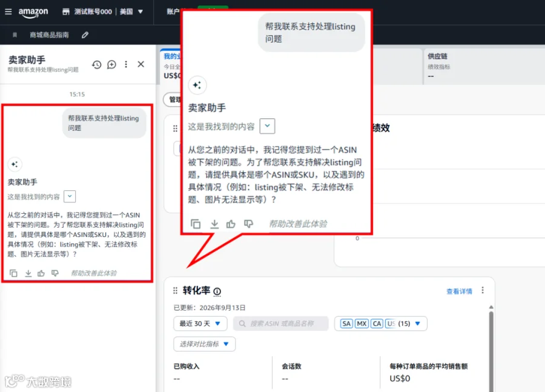Click the scroll-up arrow of the 转化率 card
Image resolution: width=545 pixels, height=392 pixels.
pos(491,307)
